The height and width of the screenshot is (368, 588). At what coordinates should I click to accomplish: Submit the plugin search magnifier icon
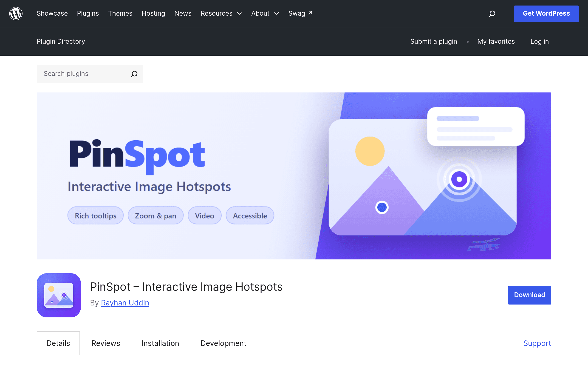pos(134,74)
